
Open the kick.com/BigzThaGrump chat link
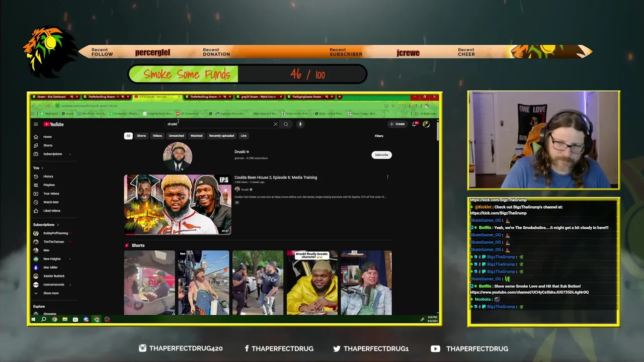[498, 213]
